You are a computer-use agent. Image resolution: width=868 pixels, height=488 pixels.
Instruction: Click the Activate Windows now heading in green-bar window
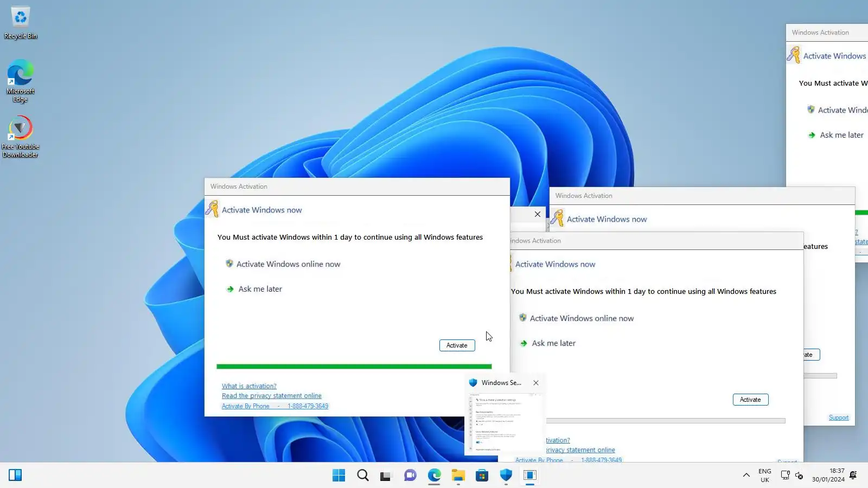click(261, 210)
